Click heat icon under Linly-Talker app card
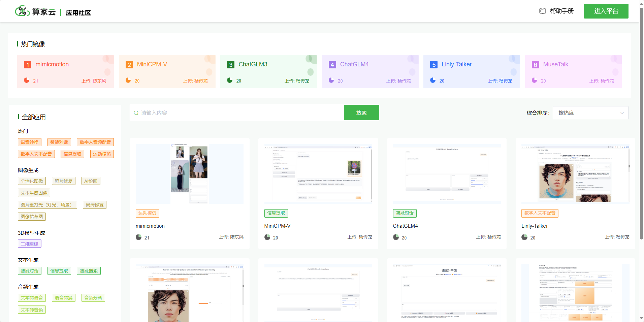The height and width of the screenshot is (322, 644). (x=524, y=237)
